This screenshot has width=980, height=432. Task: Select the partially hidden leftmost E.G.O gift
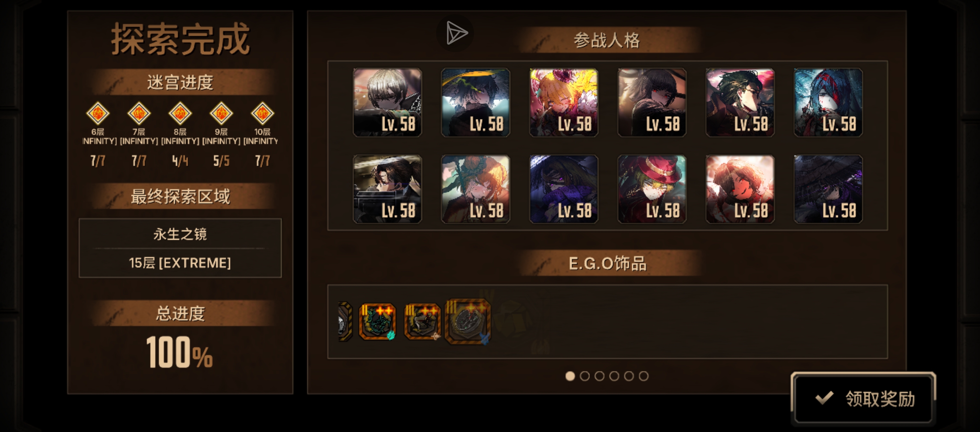tap(345, 321)
